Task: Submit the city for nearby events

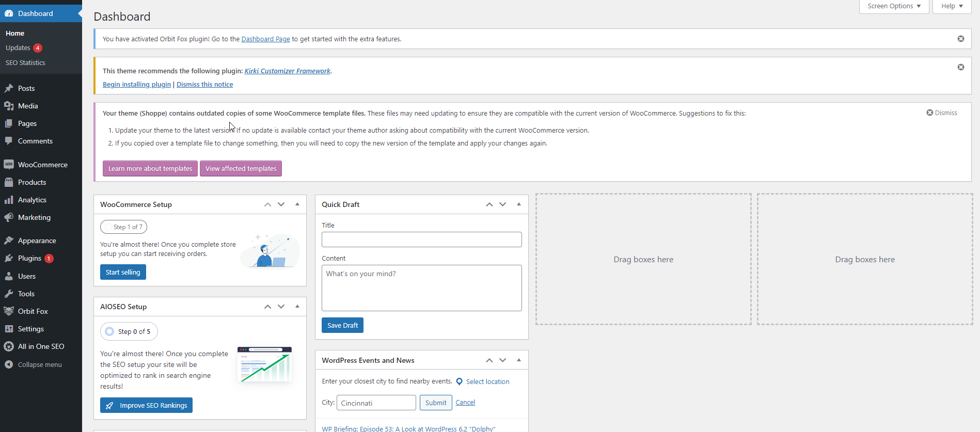Action: [436, 403]
